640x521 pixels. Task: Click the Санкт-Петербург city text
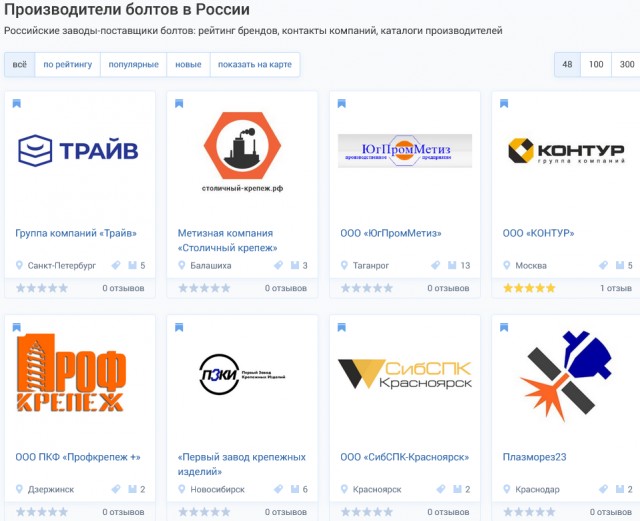[62, 266]
